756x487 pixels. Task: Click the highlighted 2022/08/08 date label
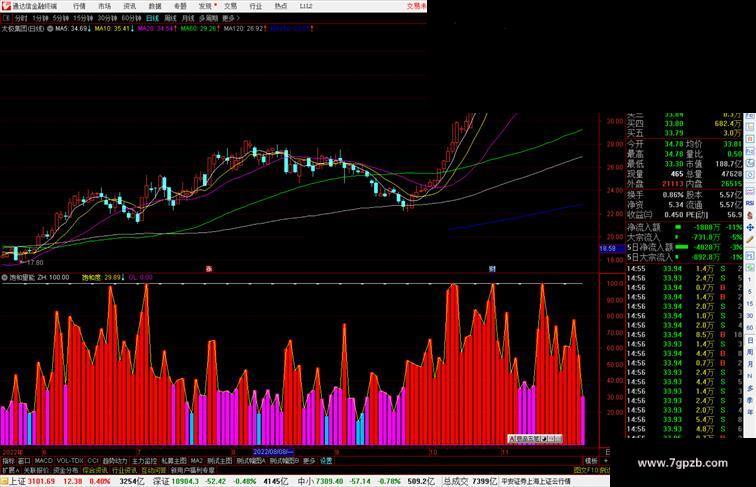273,452
